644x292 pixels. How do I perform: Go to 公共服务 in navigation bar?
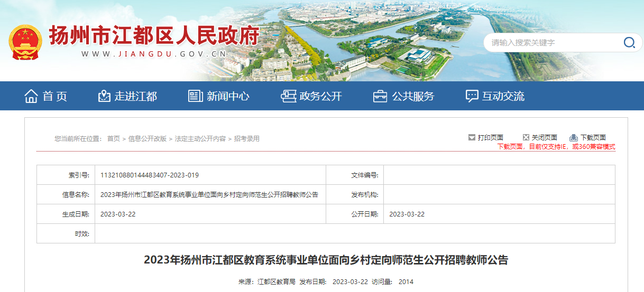(x=413, y=96)
